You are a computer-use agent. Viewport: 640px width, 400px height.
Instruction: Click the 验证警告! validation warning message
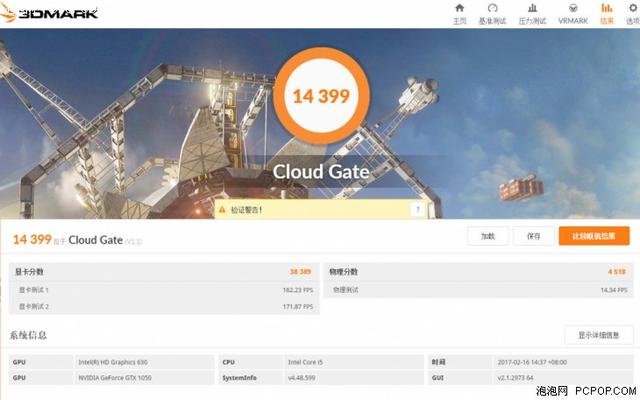[x=246, y=210]
